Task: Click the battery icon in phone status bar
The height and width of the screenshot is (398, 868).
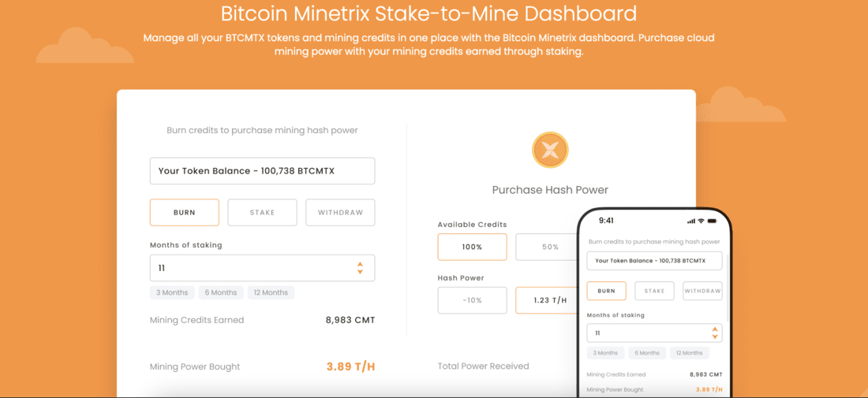Action: 711,221
